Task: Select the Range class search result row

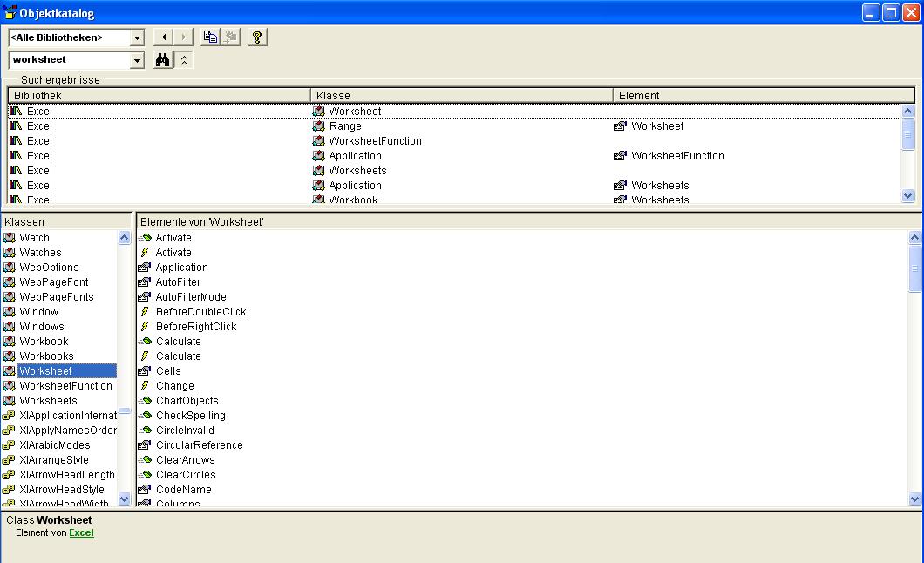Action: coord(454,126)
